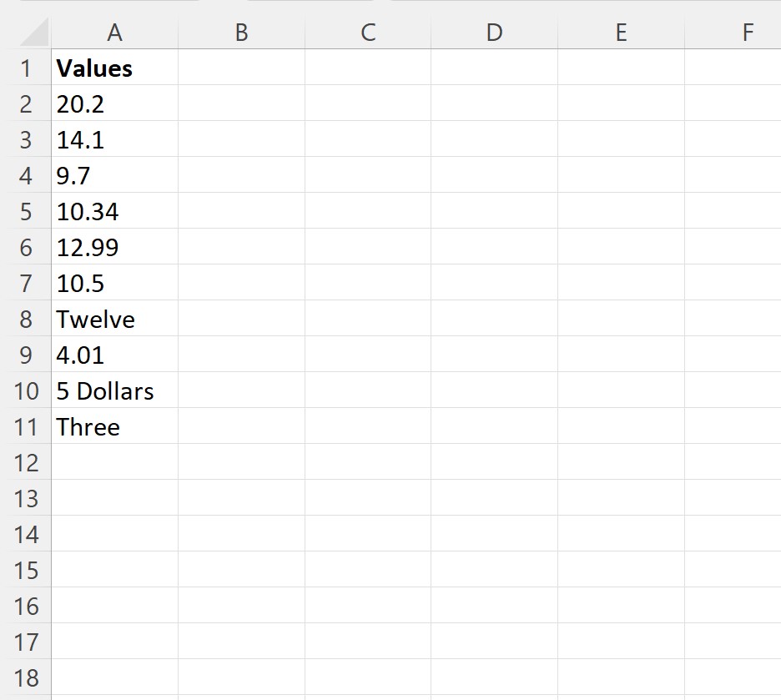Select row 18 header
Viewport: 781px width, 700px height.
(26, 677)
